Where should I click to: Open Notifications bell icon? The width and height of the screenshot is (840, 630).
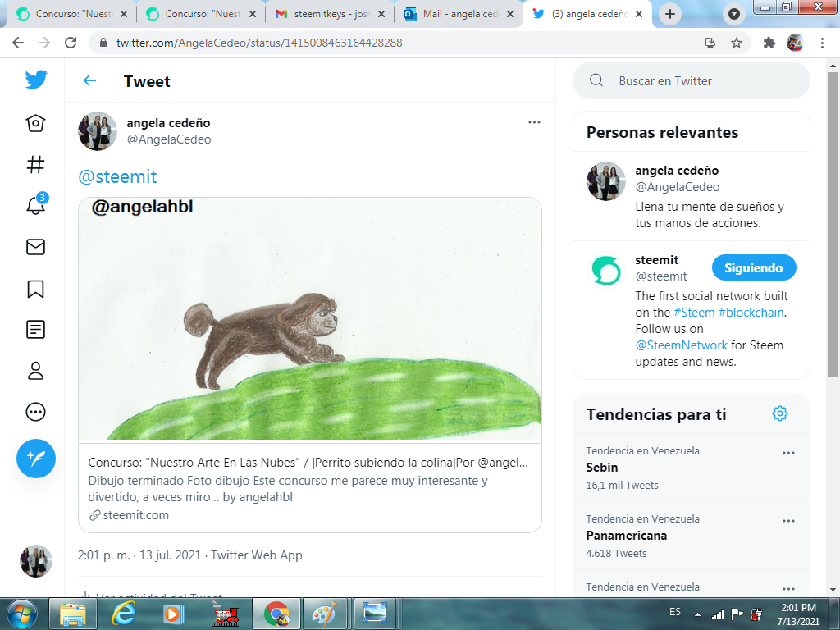pyautogui.click(x=35, y=205)
